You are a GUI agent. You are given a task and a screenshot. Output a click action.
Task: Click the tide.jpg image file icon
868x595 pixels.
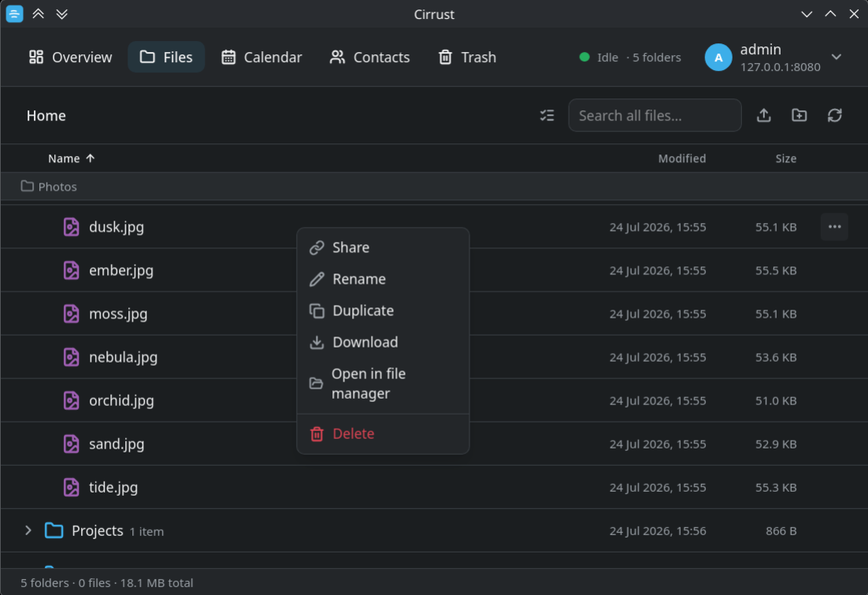pos(71,487)
